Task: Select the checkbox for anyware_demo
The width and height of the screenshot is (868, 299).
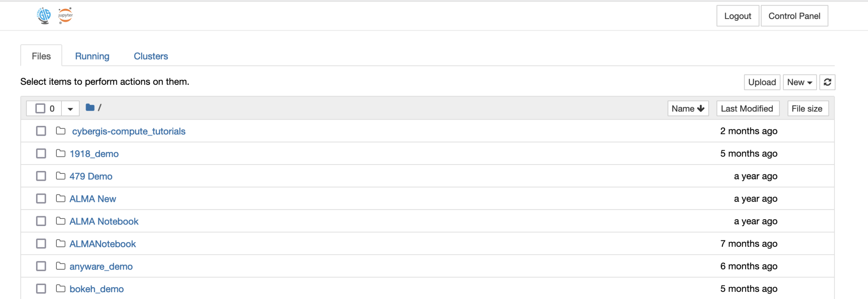Action: pyautogui.click(x=41, y=266)
